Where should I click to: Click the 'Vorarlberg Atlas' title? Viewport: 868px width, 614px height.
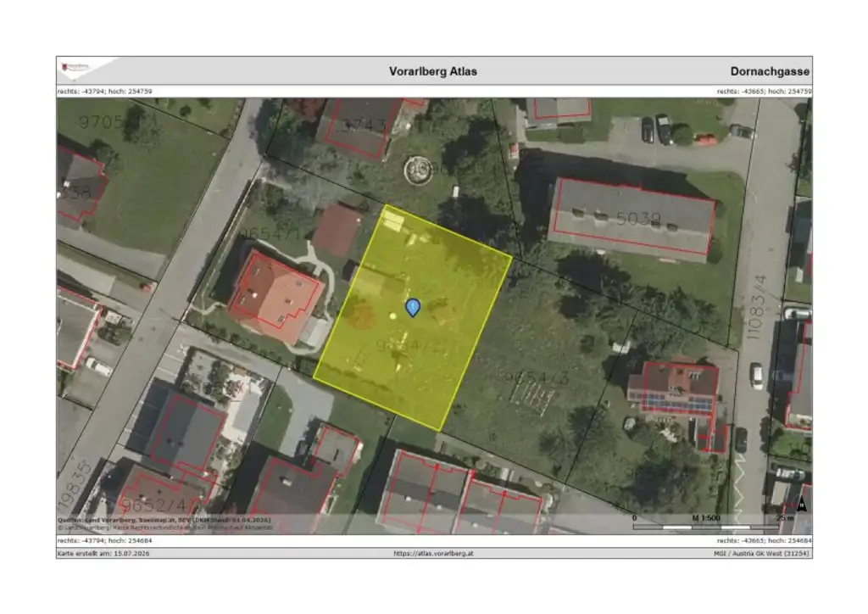point(433,71)
